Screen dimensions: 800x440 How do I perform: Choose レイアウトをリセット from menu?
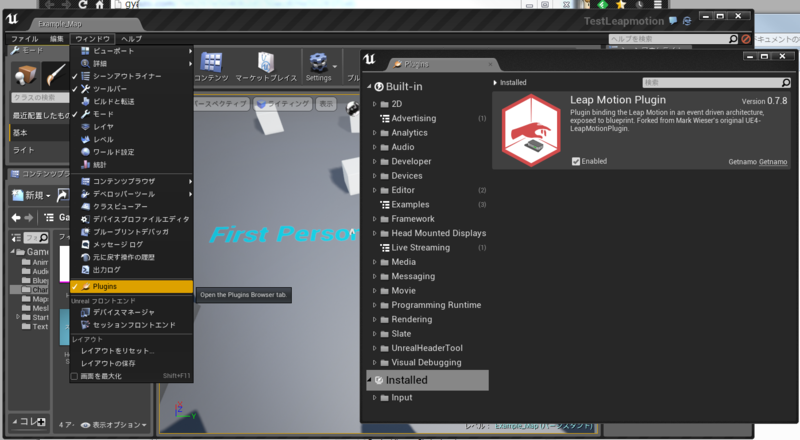pyautogui.click(x=132, y=351)
